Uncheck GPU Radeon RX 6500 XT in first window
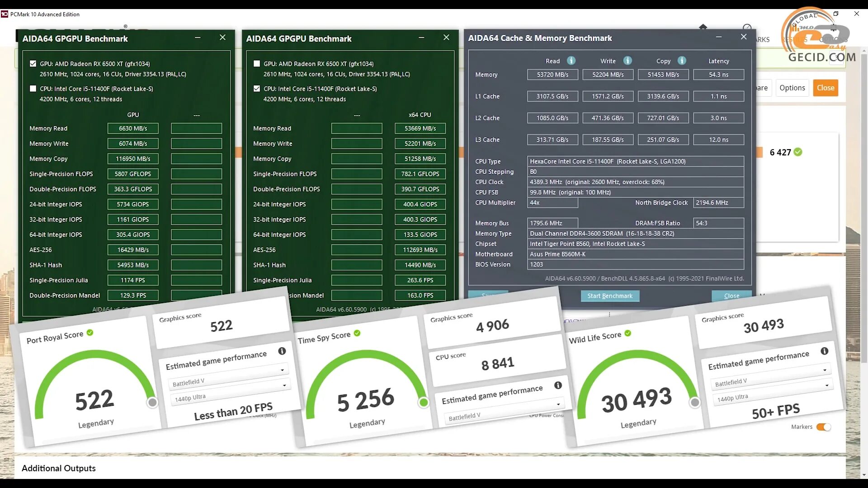Viewport: 868px width, 488px height. pos(33,64)
